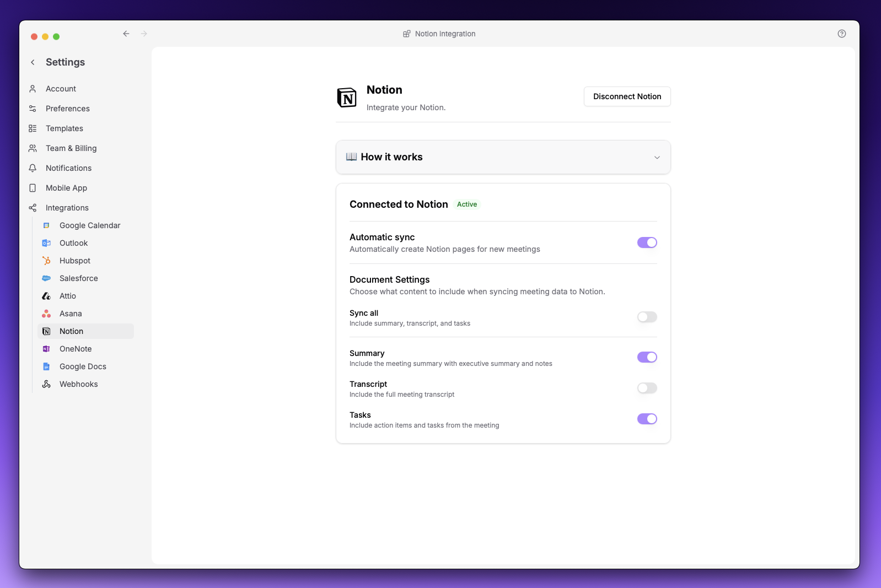
Task: Click the Notion integration window title
Action: 445,34
